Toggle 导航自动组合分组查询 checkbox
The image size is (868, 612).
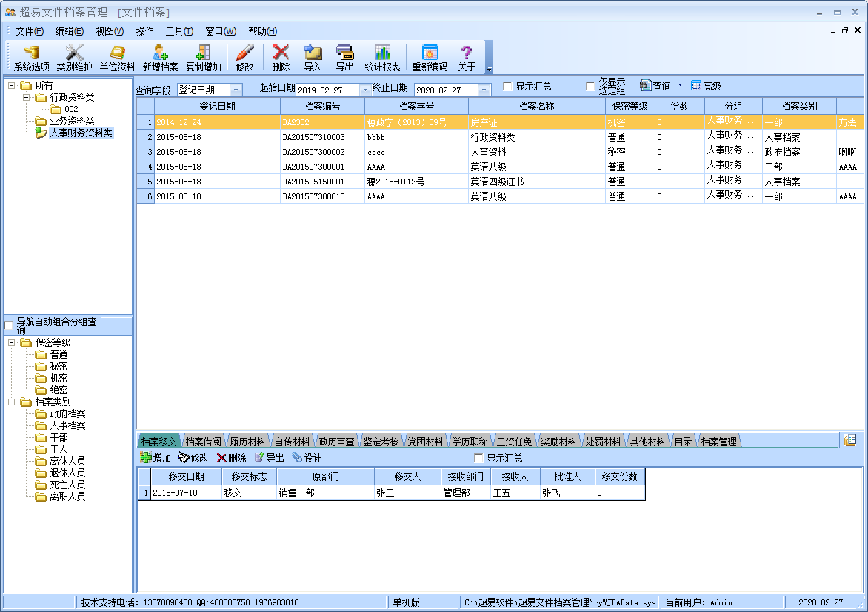point(9,326)
